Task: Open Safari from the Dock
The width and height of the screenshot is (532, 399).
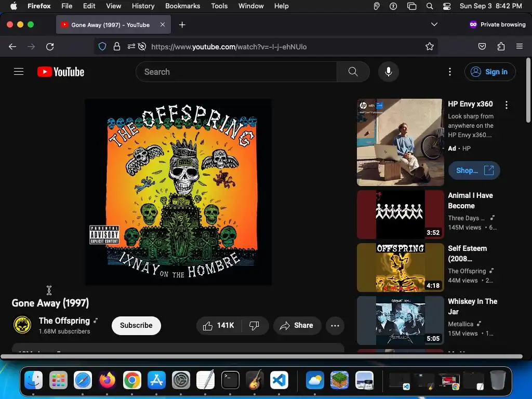Action: click(83, 380)
